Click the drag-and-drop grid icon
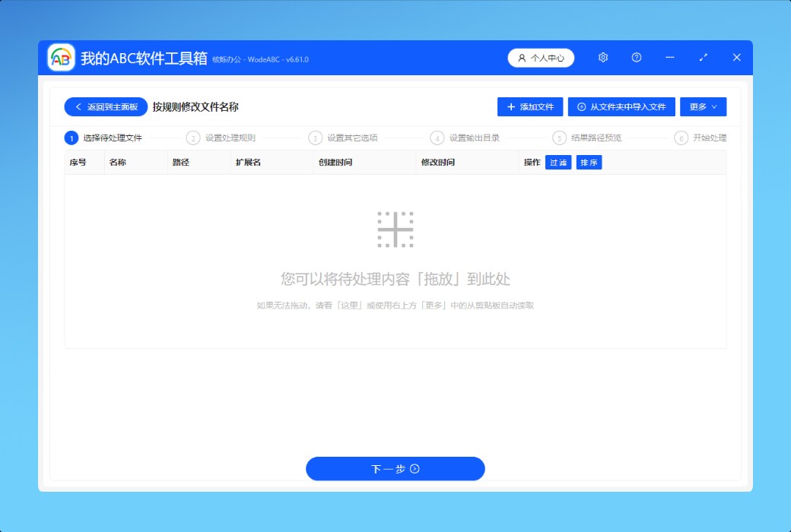This screenshot has height=532, width=791. click(395, 230)
